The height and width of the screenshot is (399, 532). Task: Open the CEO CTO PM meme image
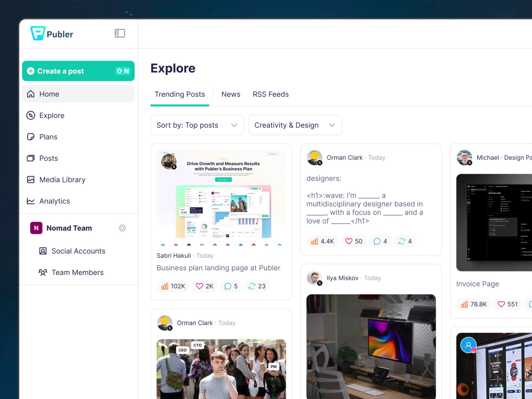coord(221,369)
